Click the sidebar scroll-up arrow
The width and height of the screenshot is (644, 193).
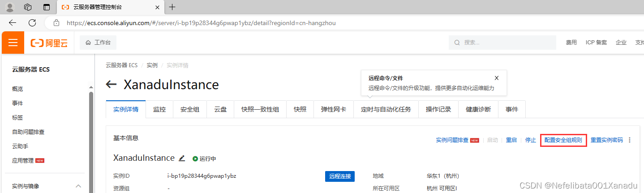click(91, 87)
